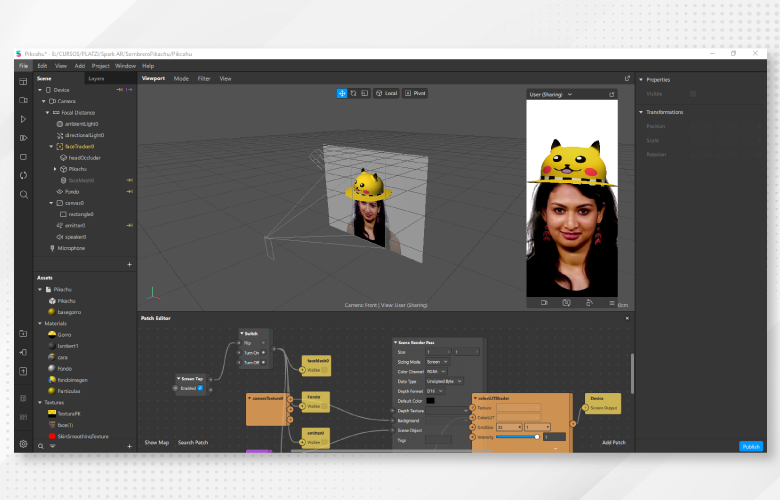Image resolution: width=780 pixels, height=500 pixels.
Task: Select the move manipulator tool in viewport
Action: coord(342,93)
